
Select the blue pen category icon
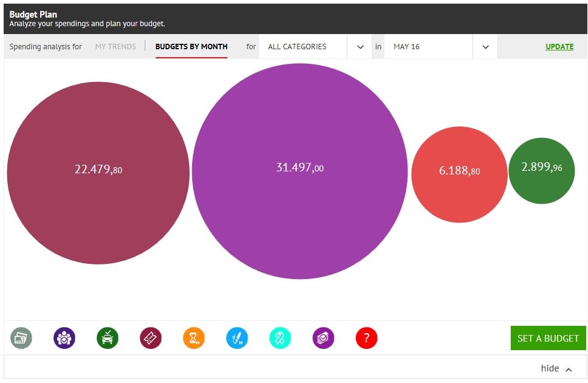[237, 337]
